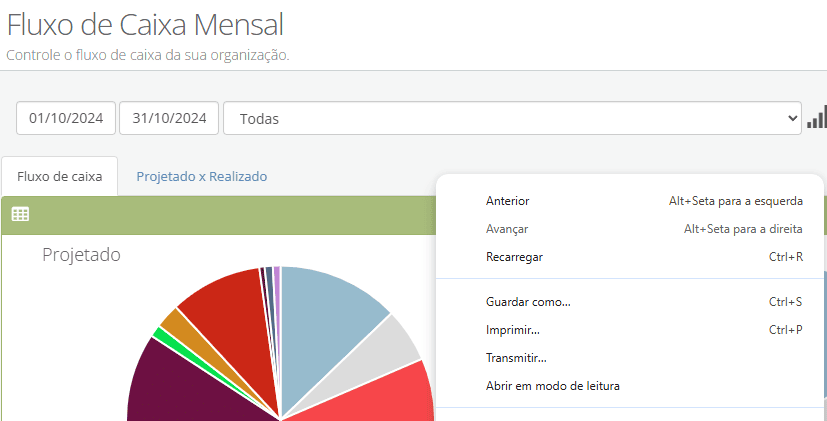Select the Fluxo de caixa tab

pyautogui.click(x=60, y=176)
